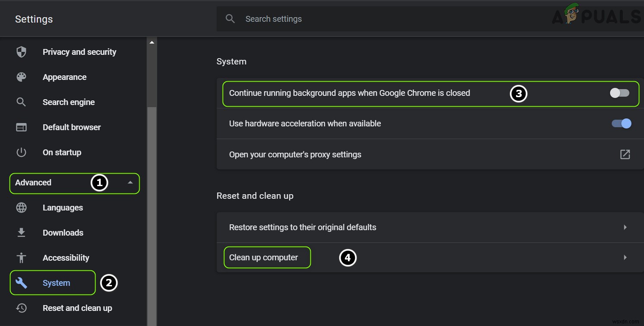
Task: Click the Search engine magnifier icon in sidebar
Action: coord(21,102)
